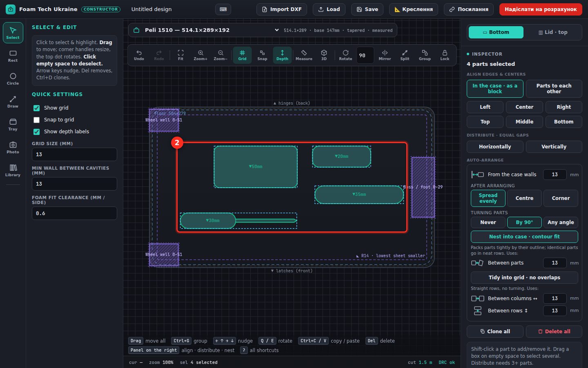Enable the Snap to grid checkbox

coord(37,120)
